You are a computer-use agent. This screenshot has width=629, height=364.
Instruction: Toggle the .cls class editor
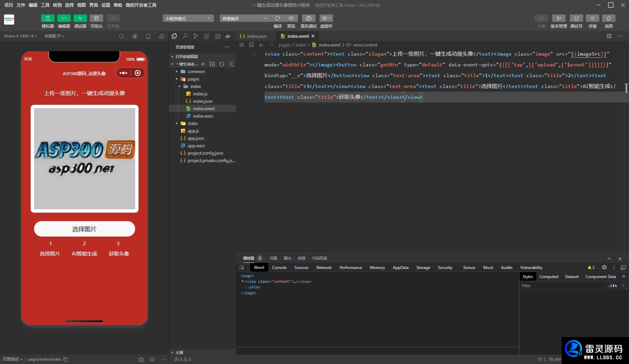coord(612,285)
